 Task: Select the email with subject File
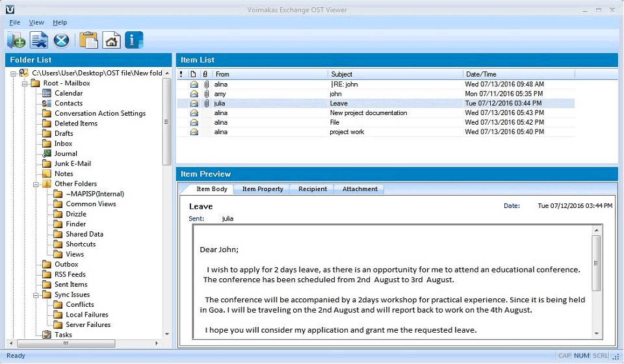[x=376, y=123]
